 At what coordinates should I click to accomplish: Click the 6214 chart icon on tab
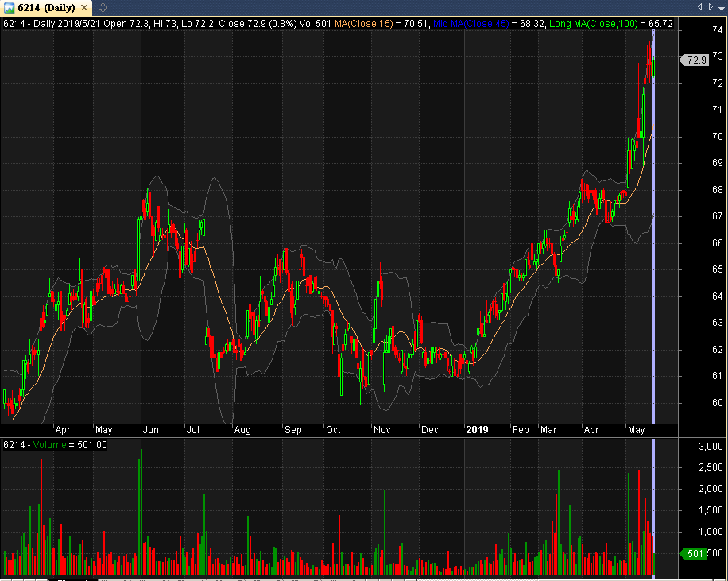point(10,8)
